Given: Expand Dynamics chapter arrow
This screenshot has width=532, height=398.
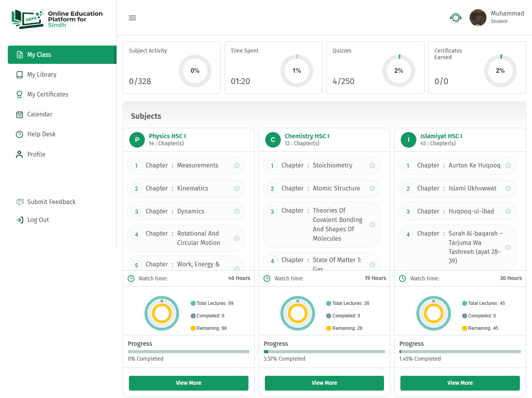Looking at the screenshot, I should coord(236,211).
